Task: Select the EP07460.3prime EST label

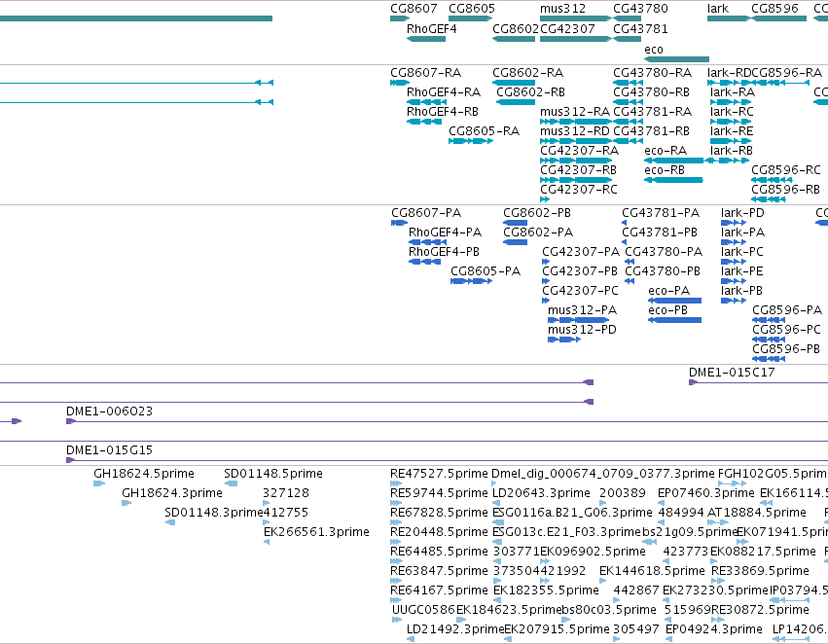Action: (x=706, y=493)
